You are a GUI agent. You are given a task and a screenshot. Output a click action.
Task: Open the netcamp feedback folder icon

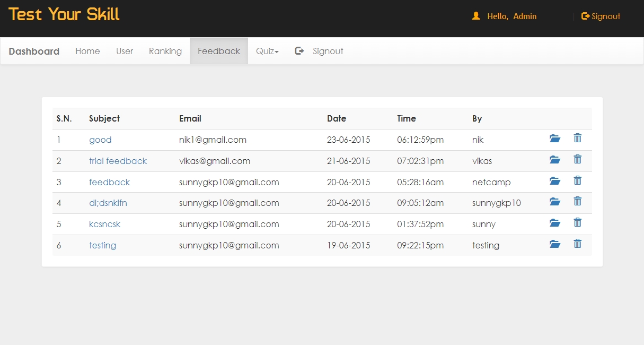(x=555, y=181)
